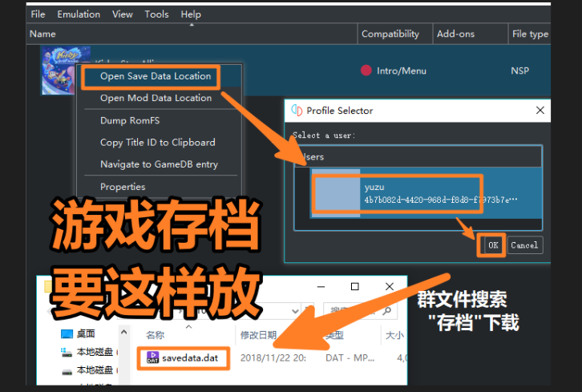Select Open Mod Data Location
Screen dimensions: 582x392
click(x=156, y=98)
